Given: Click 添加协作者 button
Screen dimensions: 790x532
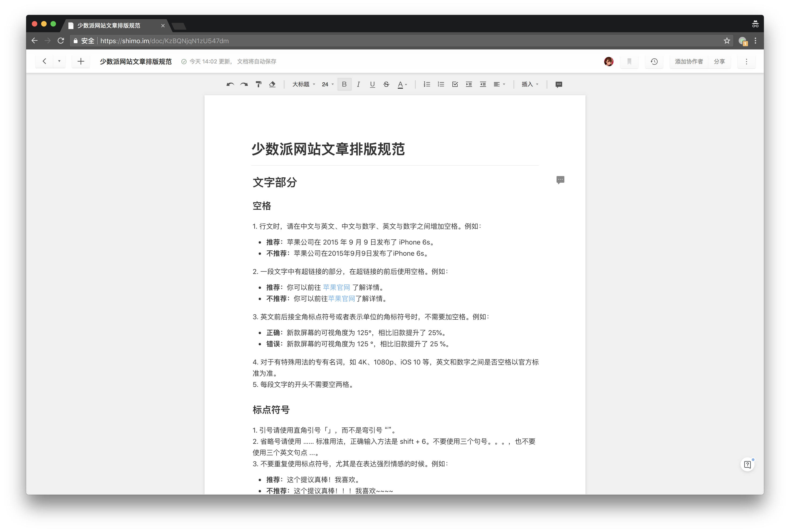Looking at the screenshot, I should 688,61.
